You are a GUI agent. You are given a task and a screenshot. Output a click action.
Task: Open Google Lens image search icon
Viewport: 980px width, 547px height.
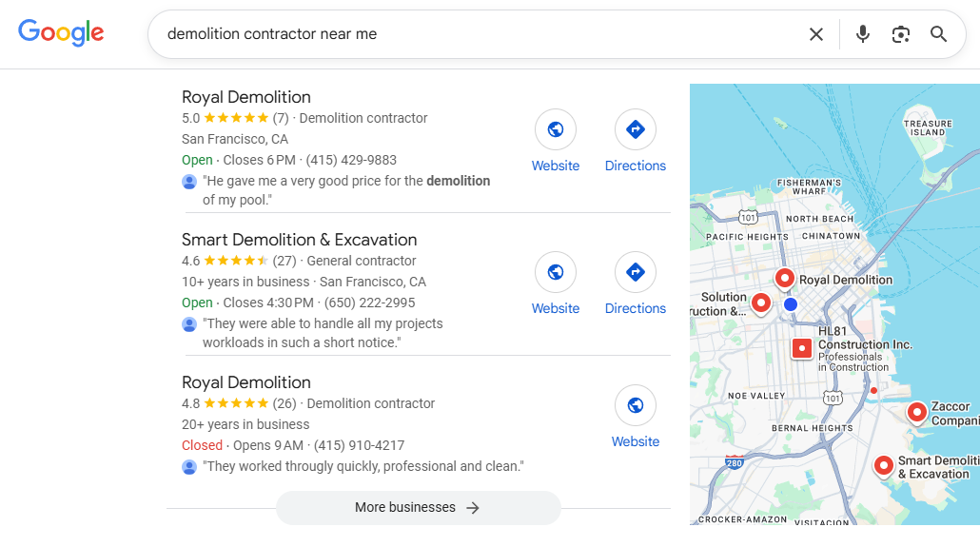pyautogui.click(x=901, y=34)
